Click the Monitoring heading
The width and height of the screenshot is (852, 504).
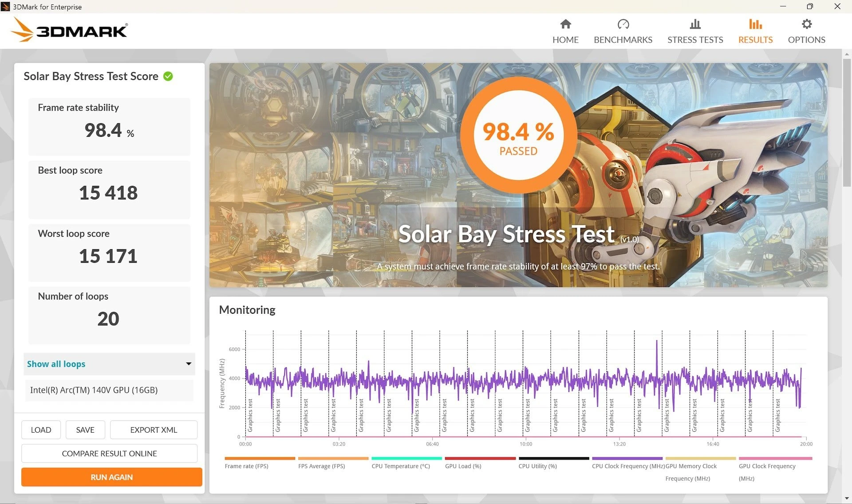[x=247, y=310]
